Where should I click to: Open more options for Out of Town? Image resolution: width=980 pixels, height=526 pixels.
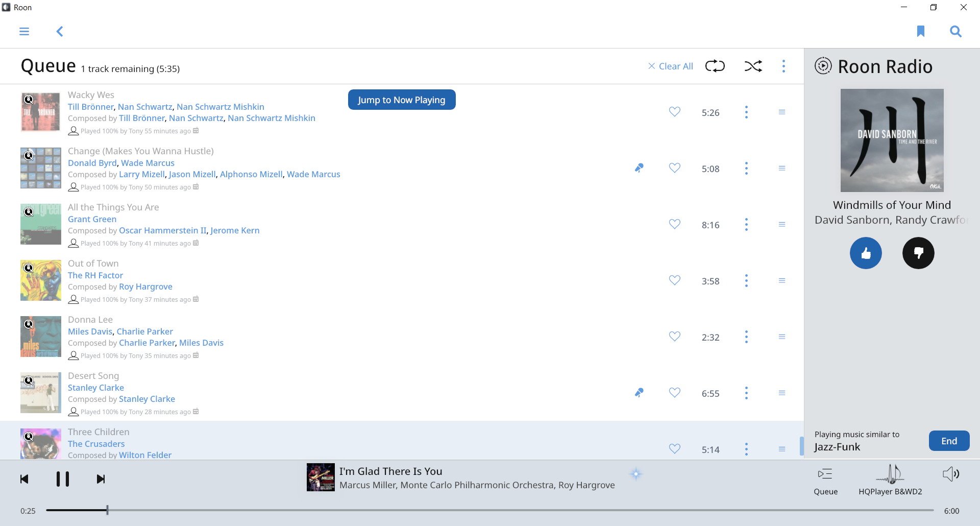746,281
